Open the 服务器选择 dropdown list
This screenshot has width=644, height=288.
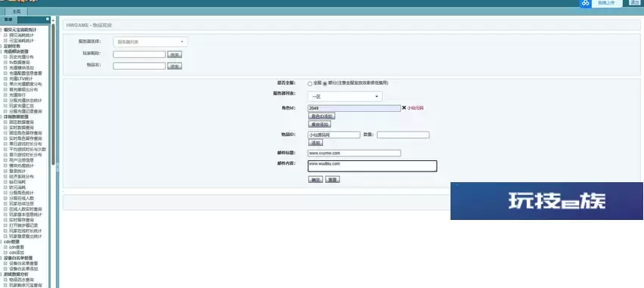150,42
